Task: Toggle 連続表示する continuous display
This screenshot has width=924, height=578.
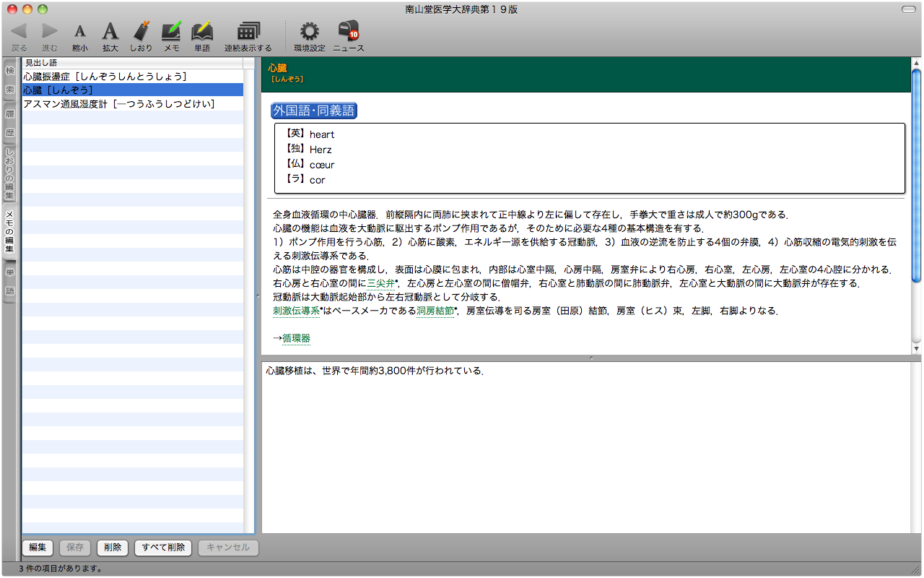Action: (248, 31)
